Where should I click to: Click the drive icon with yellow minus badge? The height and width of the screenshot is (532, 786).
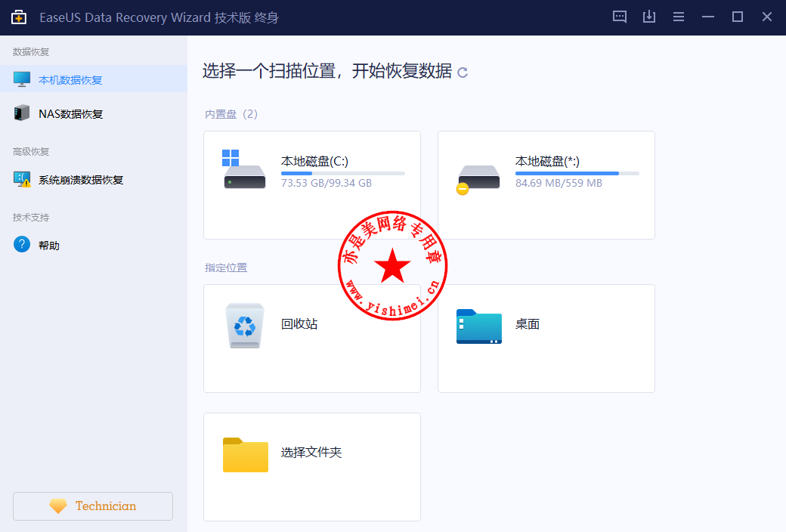[478, 180]
